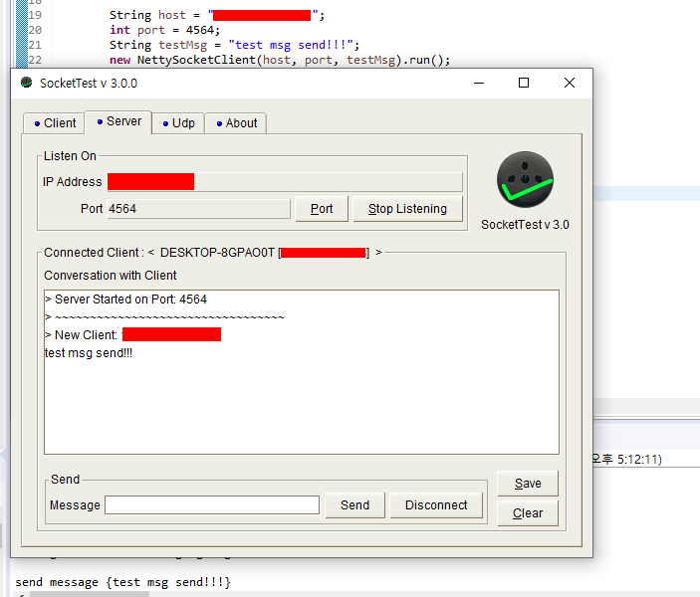Click the console horizontal scrollbar
This screenshot has height=597, width=700.
coord(90,594)
